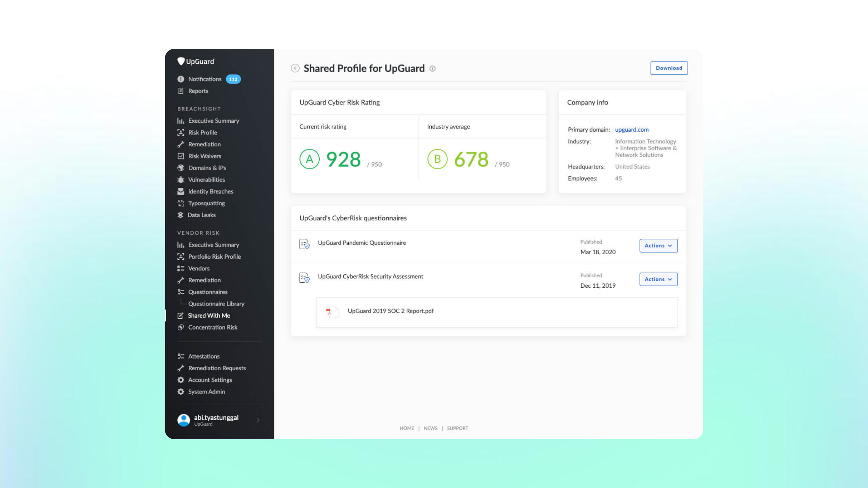The height and width of the screenshot is (488, 868).
Task: Click BreachSight Executive Summary bar-chart icon
Action: pos(181,121)
